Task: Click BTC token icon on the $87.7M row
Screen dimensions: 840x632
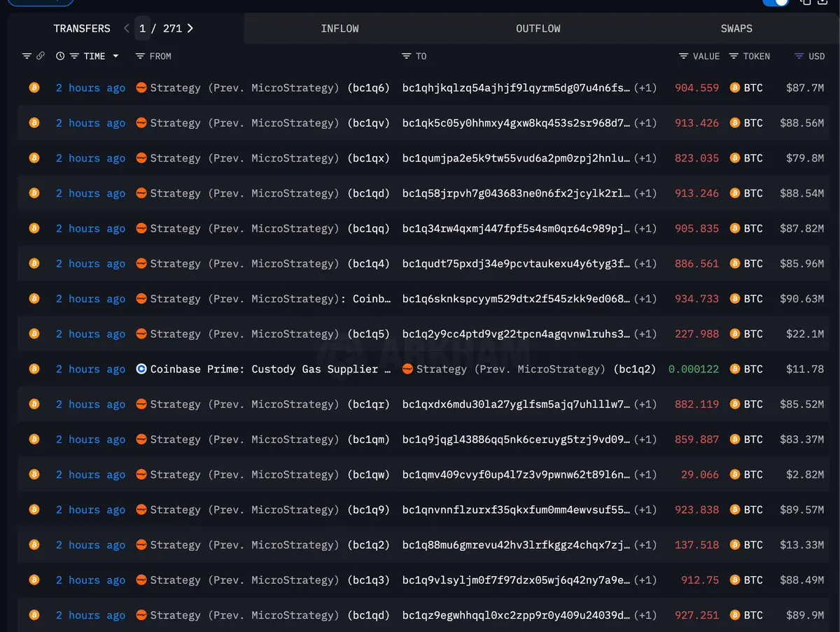Action: click(734, 87)
